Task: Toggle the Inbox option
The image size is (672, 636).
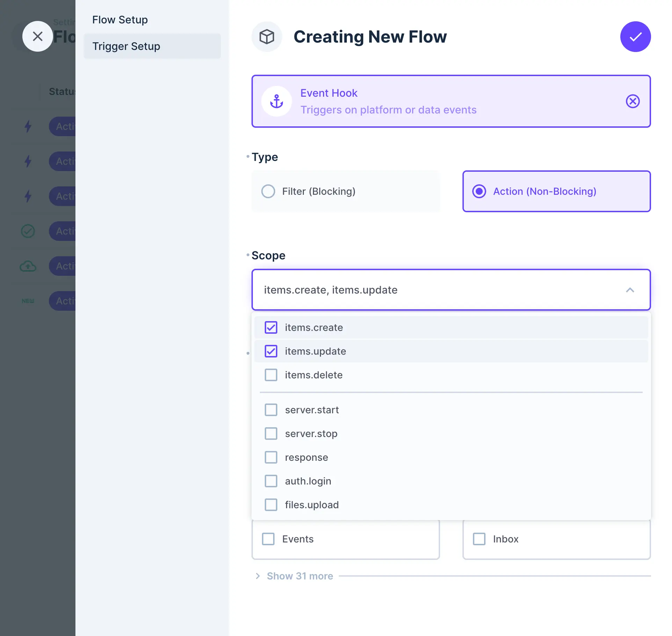Action: tap(479, 539)
